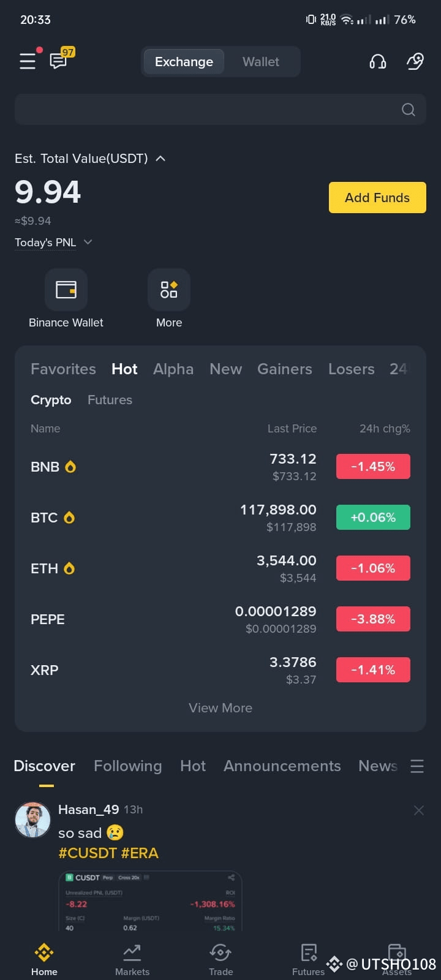Switch to Wallet mode toggle
441x980 pixels.
pyautogui.click(x=261, y=62)
